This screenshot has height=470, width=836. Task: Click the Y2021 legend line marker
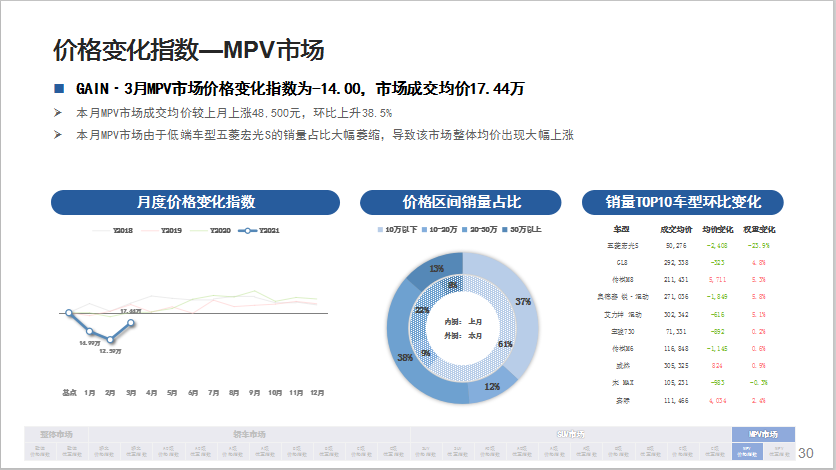246,230
